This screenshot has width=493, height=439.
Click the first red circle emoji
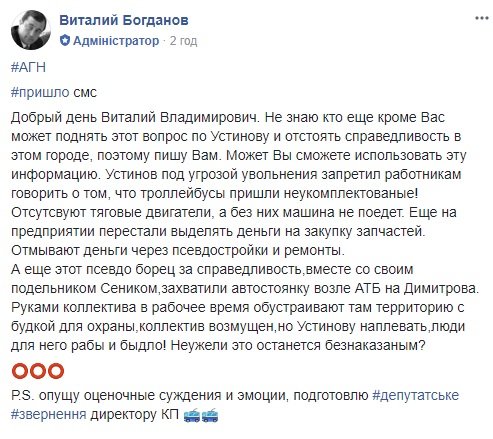point(20,371)
